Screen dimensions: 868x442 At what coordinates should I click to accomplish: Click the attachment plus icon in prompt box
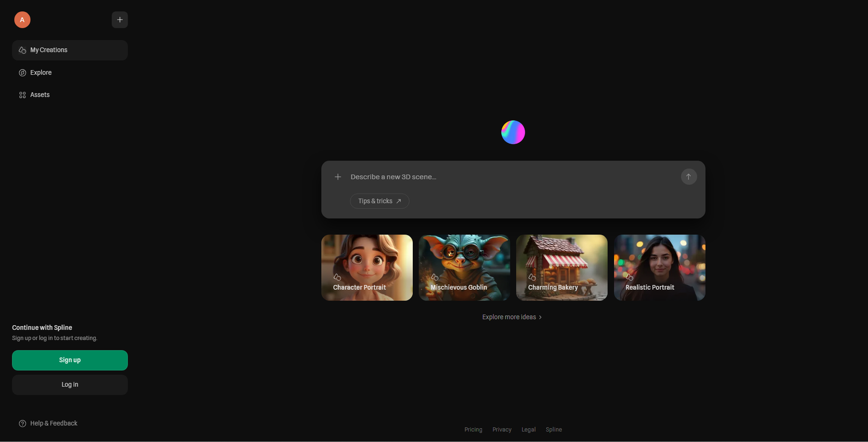pos(338,177)
